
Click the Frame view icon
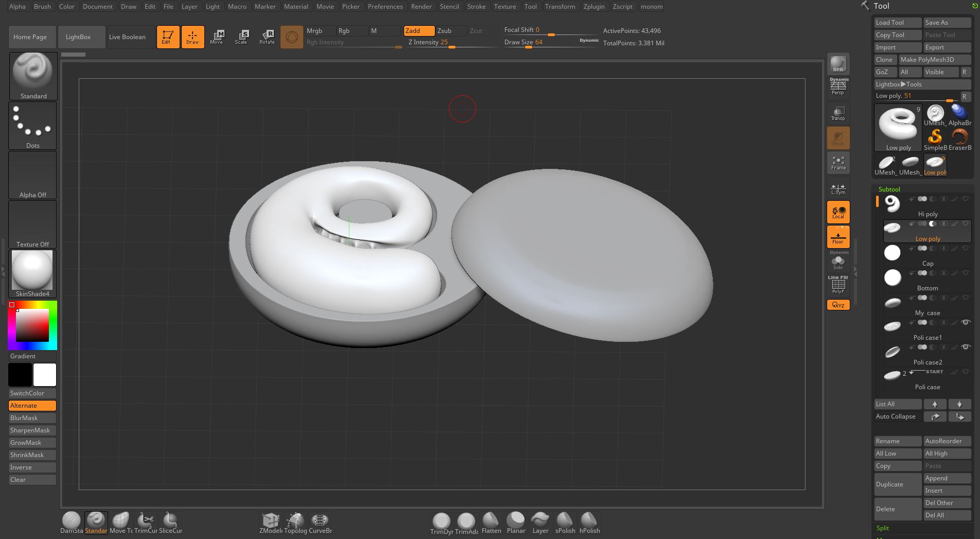point(838,163)
